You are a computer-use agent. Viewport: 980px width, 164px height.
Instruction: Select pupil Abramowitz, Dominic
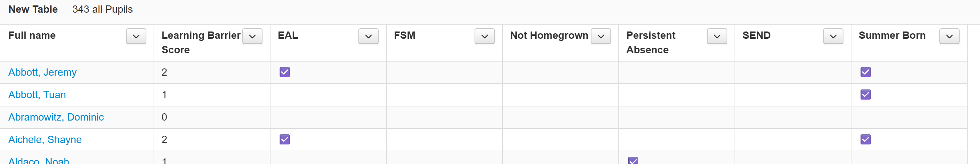56,117
